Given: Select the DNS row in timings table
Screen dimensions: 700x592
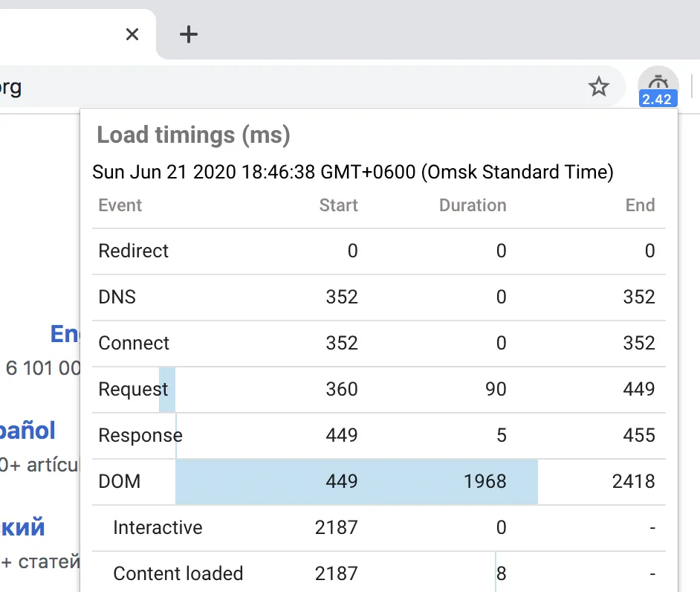Looking at the screenshot, I should point(116,297).
